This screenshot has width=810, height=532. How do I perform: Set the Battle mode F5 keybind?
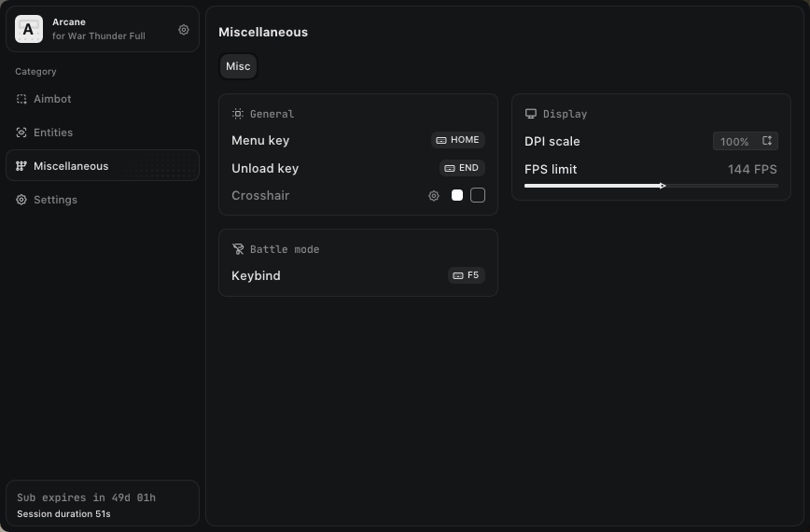click(466, 275)
